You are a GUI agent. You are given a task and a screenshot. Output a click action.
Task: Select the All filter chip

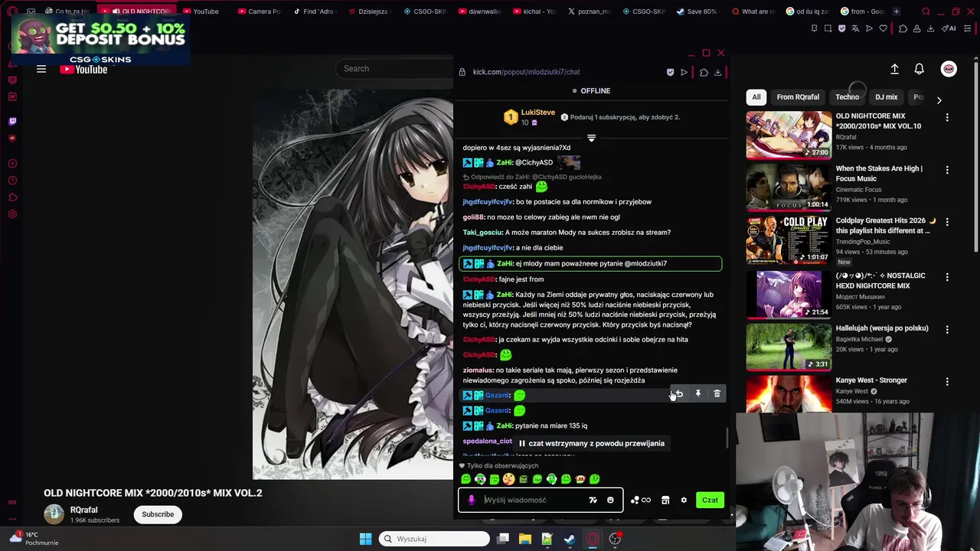click(756, 97)
